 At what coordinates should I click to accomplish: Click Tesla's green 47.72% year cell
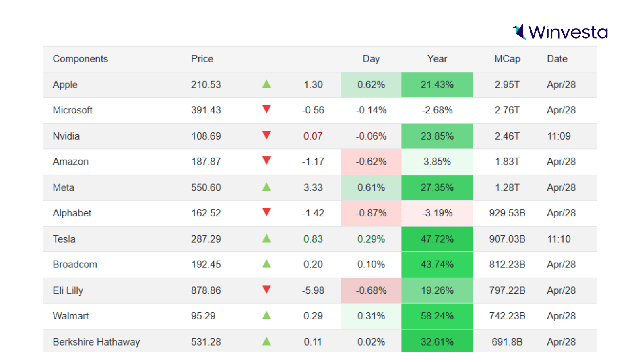pos(437,239)
